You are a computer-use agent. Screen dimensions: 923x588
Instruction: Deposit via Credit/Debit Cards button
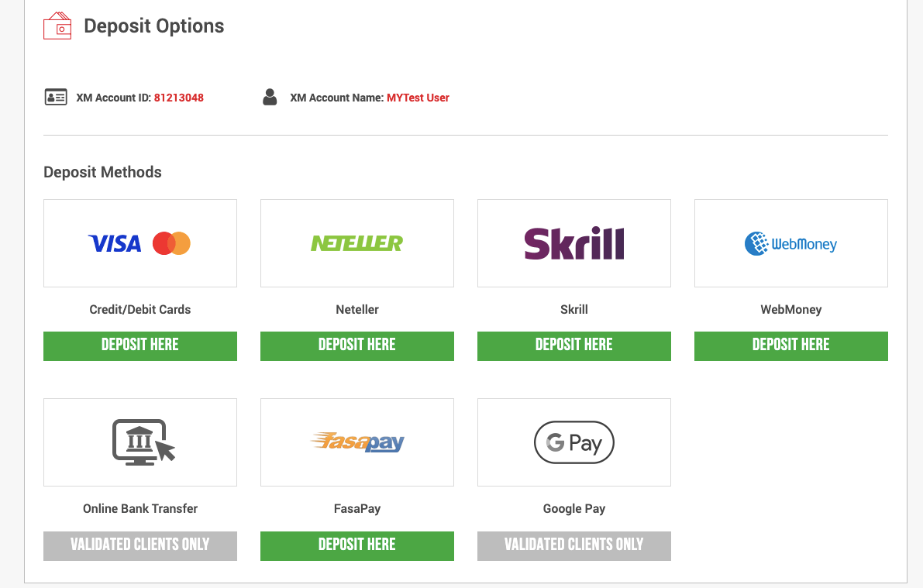coord(140,346)
